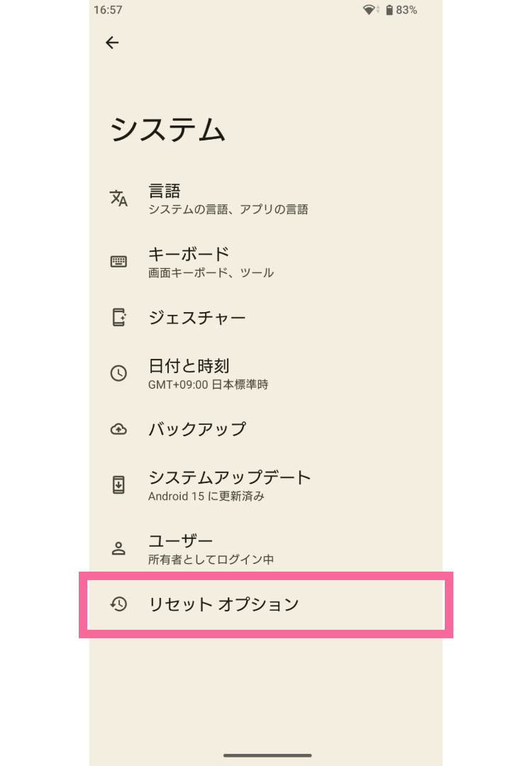The width and height of the screenshot is (532, 766).
Task: Click the keyboard icon beside キーボード
Action: [118, 261]
